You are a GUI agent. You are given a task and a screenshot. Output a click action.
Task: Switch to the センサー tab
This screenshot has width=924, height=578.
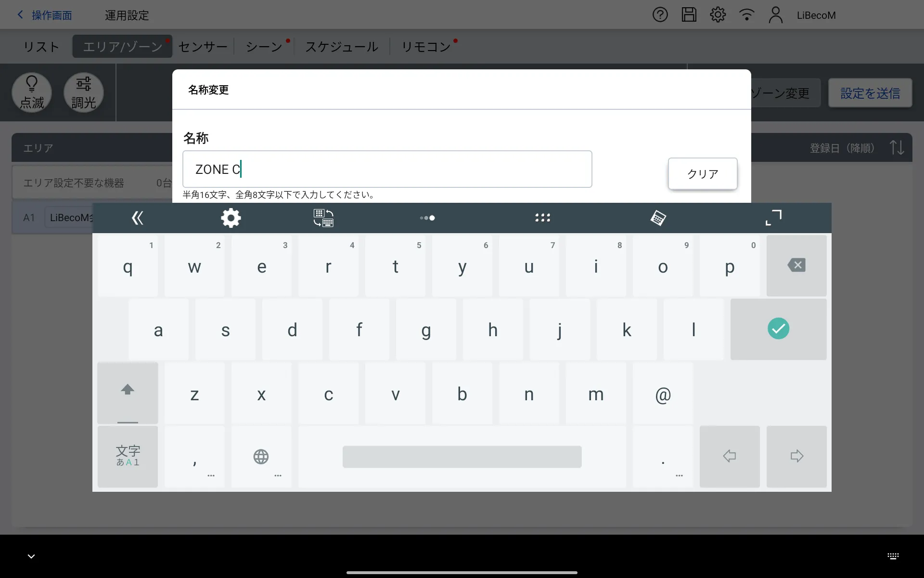coord(203,47)
